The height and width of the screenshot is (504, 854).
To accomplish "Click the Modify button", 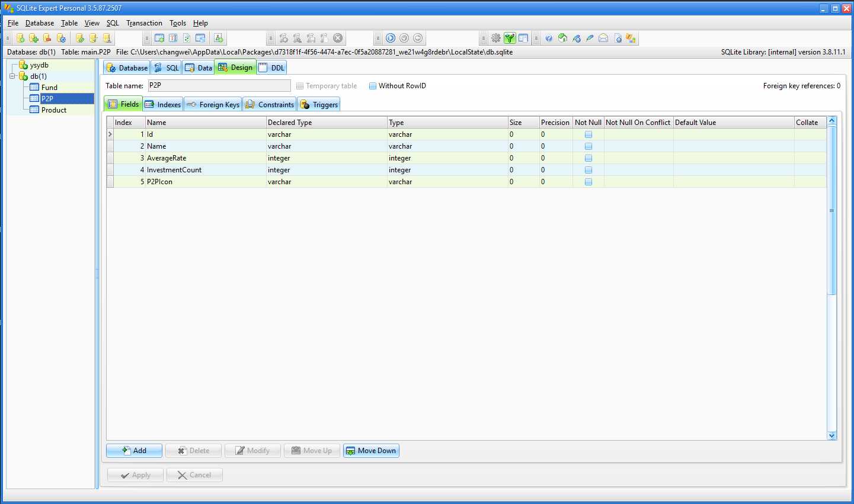I will point(252,451).
